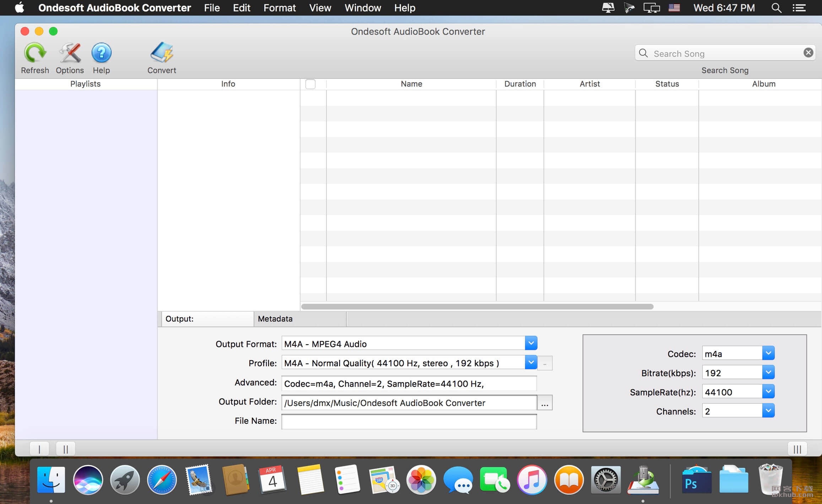Open Messages speech-bubble icon in Dock
822x504 pixels.
pos(458,480)
